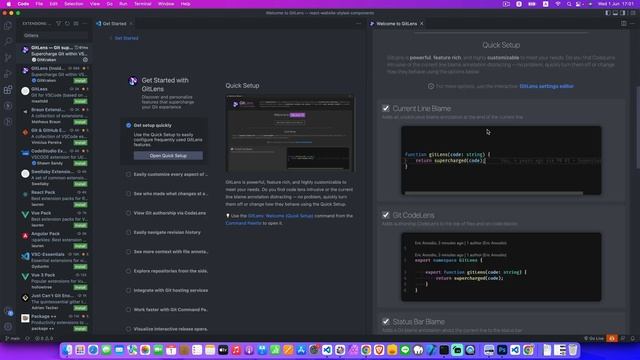This screenshot has width=640, height=360.
Task: Select 'Integrate with Git hosting services' step
Action: pos(167,290)
